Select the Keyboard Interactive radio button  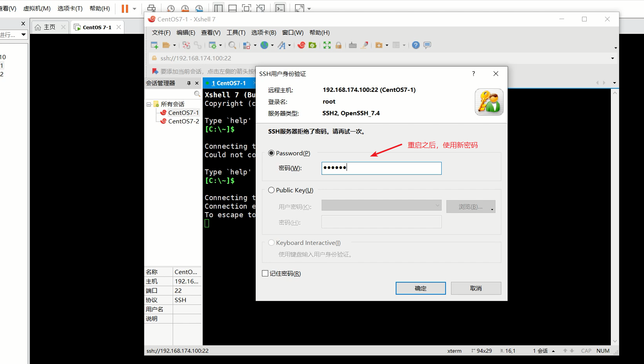pyautogui.click(x=271, y=243)
